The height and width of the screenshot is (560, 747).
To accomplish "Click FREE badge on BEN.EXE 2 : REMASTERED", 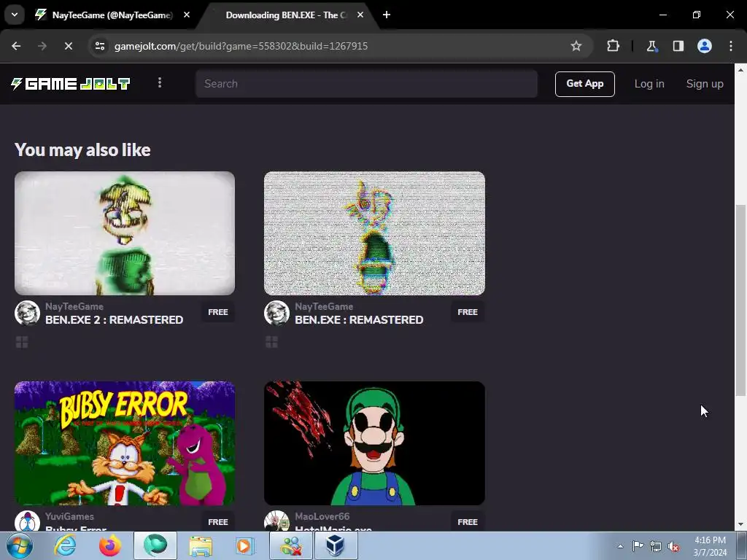I will pyautogui.click(x=217, y=312).
